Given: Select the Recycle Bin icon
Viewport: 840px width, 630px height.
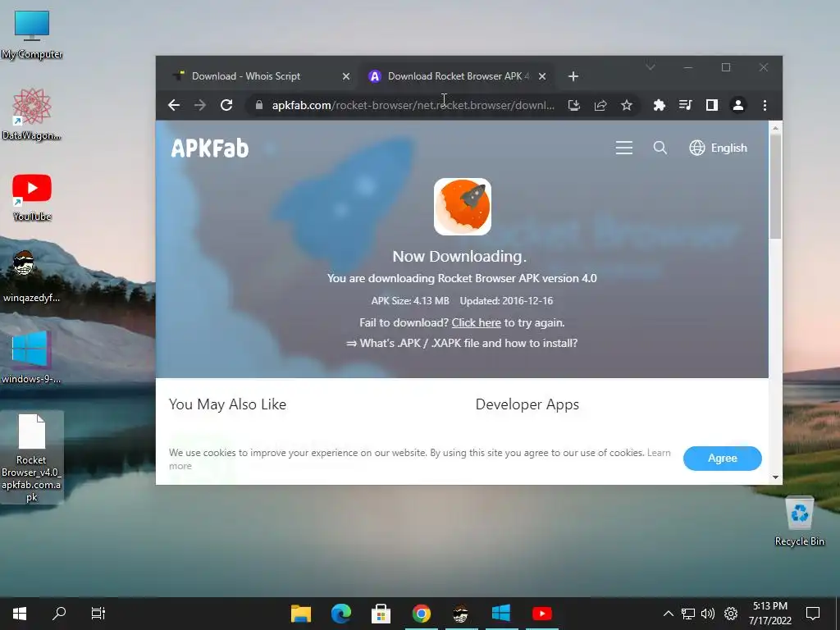Looking at the screenshot, I should [799, 521].
